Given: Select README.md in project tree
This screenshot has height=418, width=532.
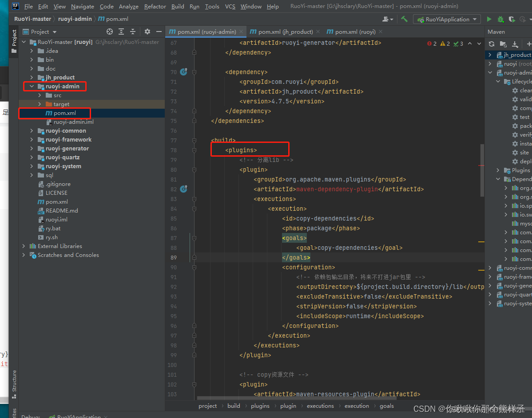Looking at the screenshot, I should (x=58, y=210).
